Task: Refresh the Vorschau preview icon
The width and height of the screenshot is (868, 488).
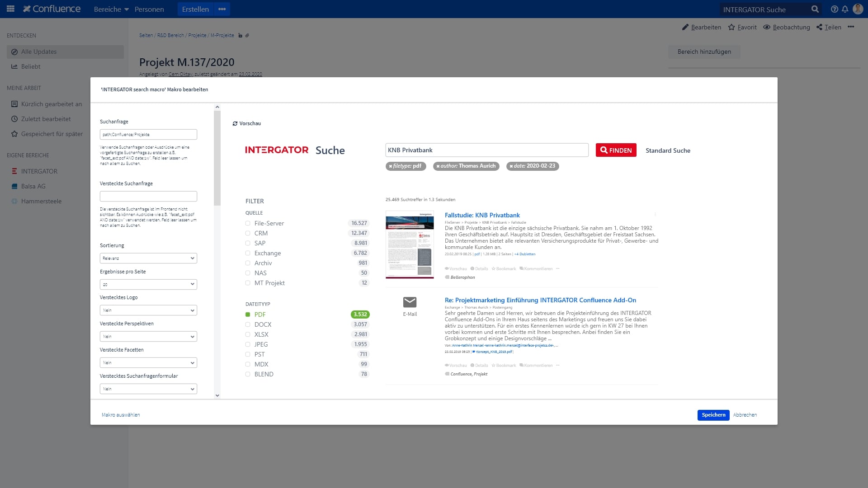Action: pyautogui.click(x=235, y=123)
